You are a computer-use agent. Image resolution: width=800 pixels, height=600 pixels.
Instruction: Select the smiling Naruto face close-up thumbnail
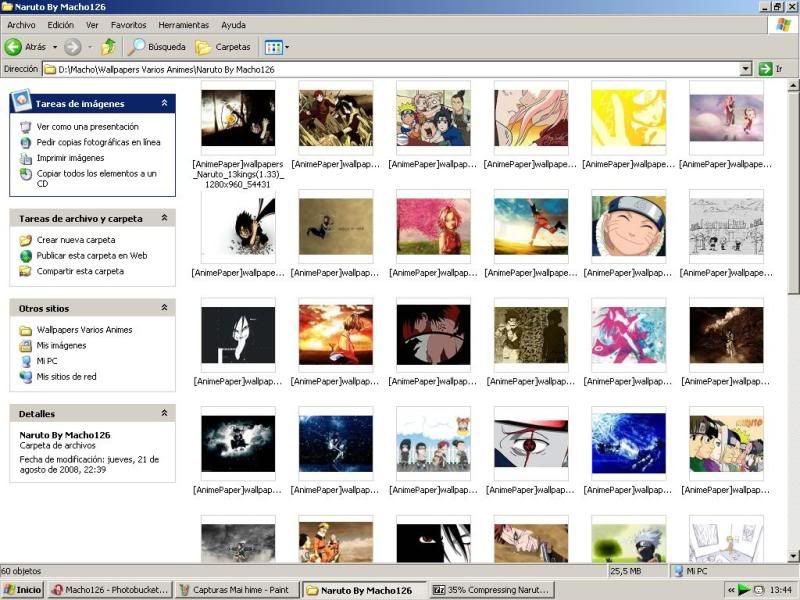pyautogui.click(x=629, y=226)
